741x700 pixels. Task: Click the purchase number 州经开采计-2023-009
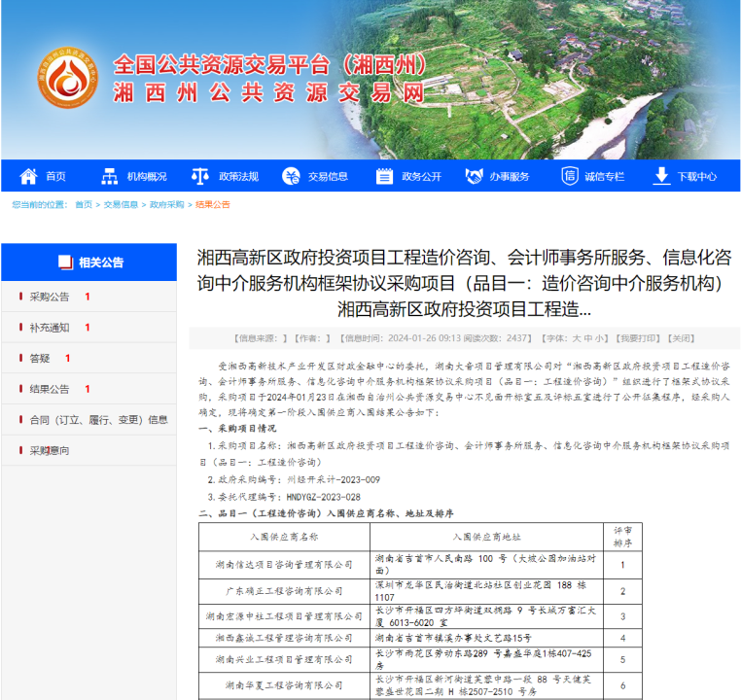334,479
